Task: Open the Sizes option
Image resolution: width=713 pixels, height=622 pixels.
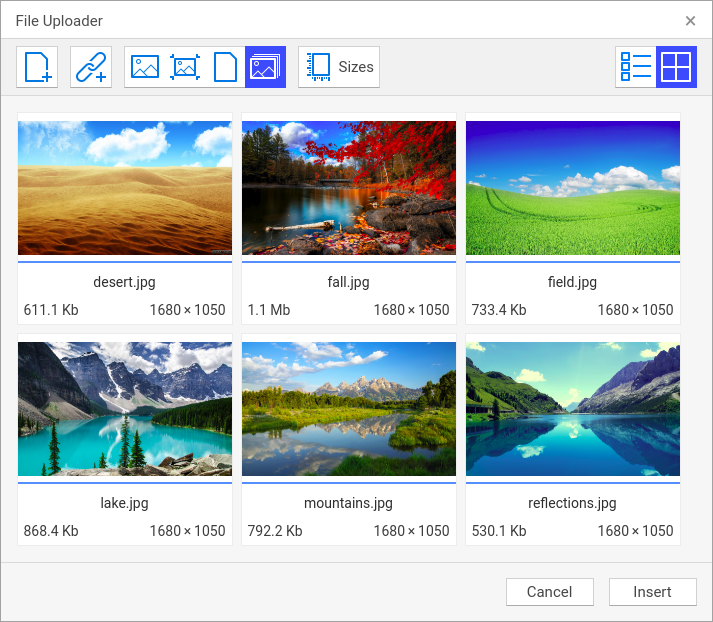Action: [339, 67]
